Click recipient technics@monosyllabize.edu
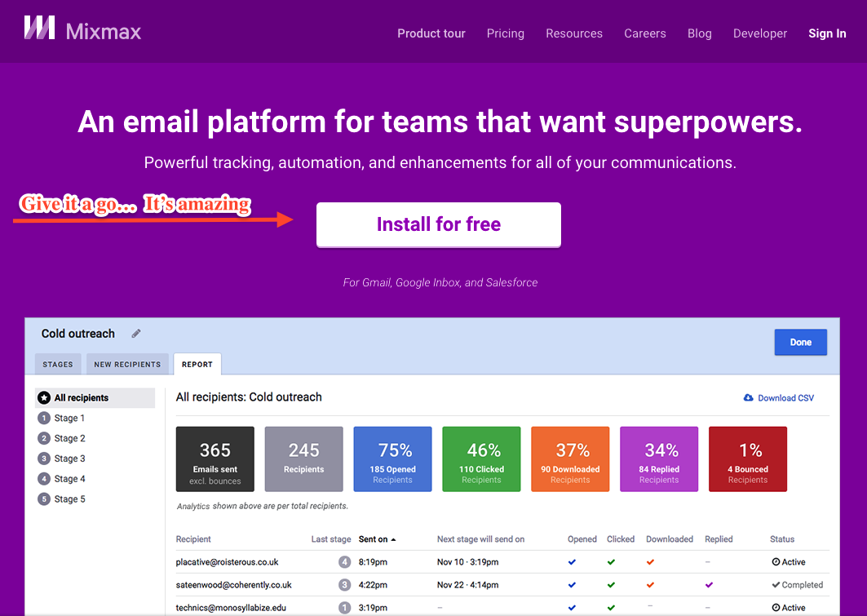 tap(231, 607)
